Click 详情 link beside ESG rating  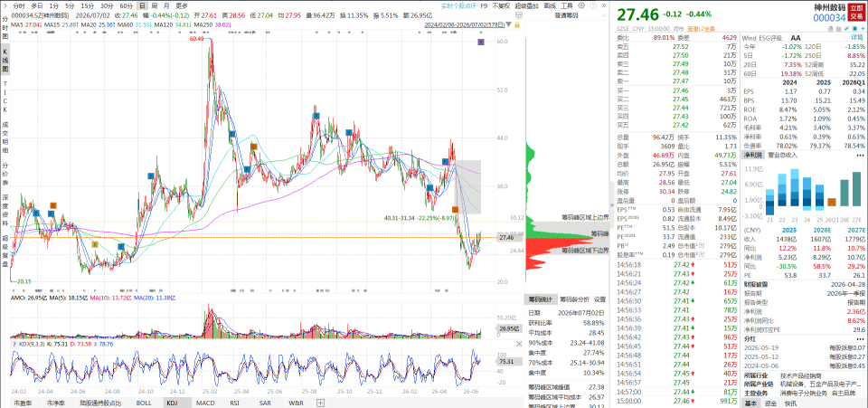[x=857, y=38]
